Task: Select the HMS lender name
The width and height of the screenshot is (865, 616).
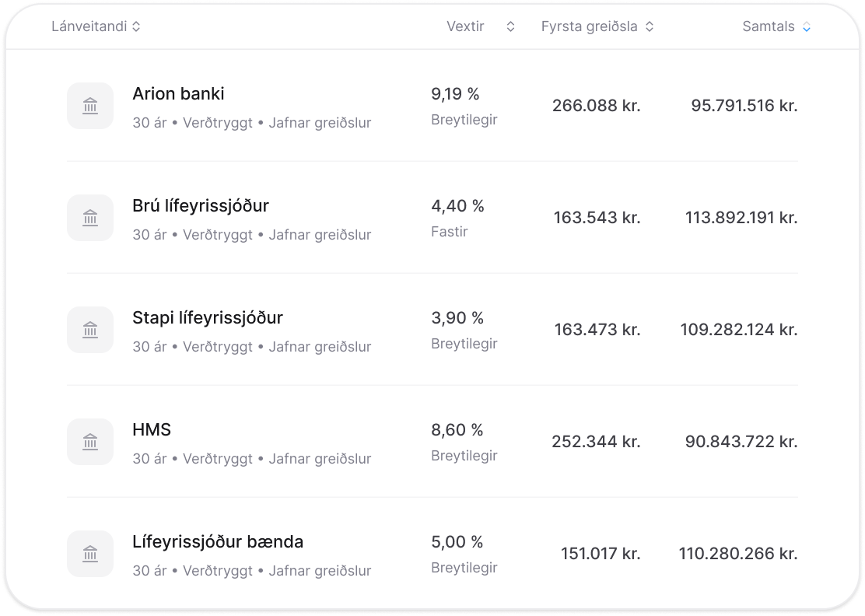Action: 152,430
